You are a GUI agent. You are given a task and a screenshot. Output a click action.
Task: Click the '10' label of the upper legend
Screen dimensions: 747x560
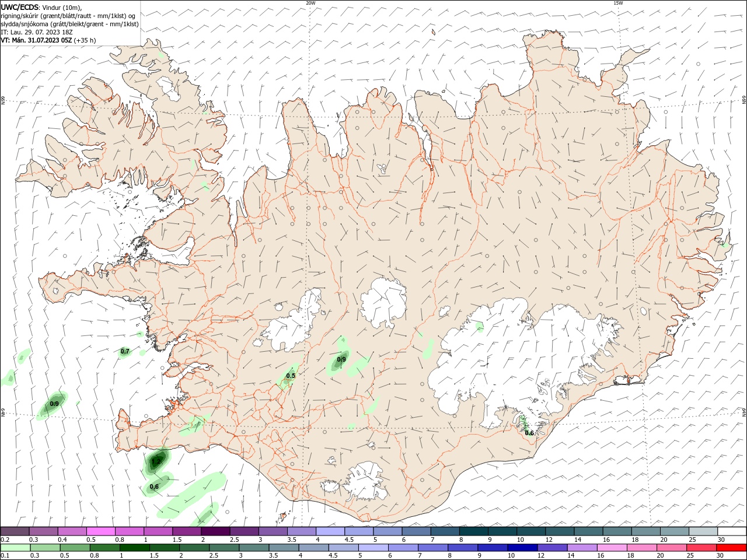[x=520, y=540]
